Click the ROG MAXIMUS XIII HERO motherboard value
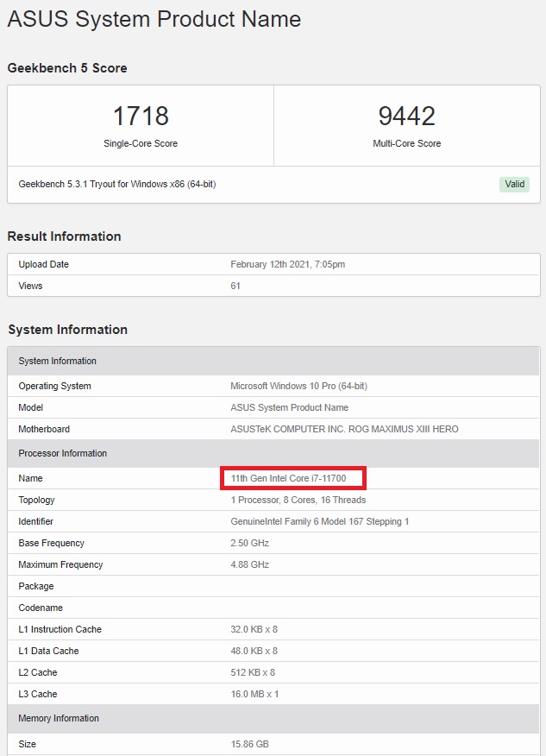Viewport: 546px width, 756px height. [x=344, y=429]
